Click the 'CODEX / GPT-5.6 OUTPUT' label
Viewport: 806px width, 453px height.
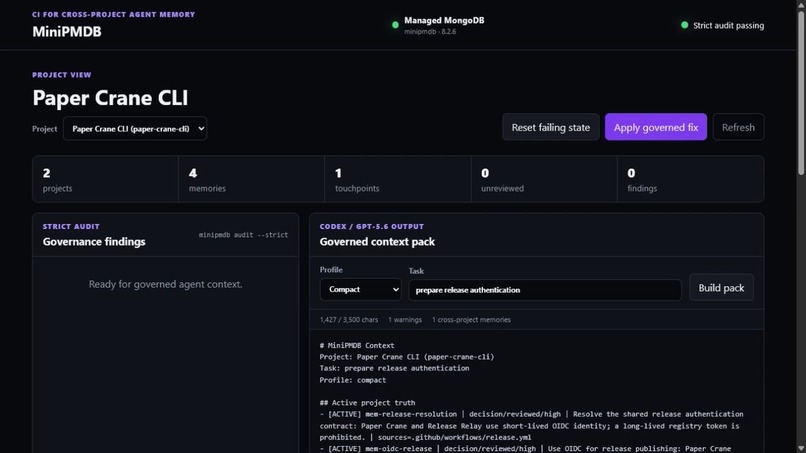372,226
